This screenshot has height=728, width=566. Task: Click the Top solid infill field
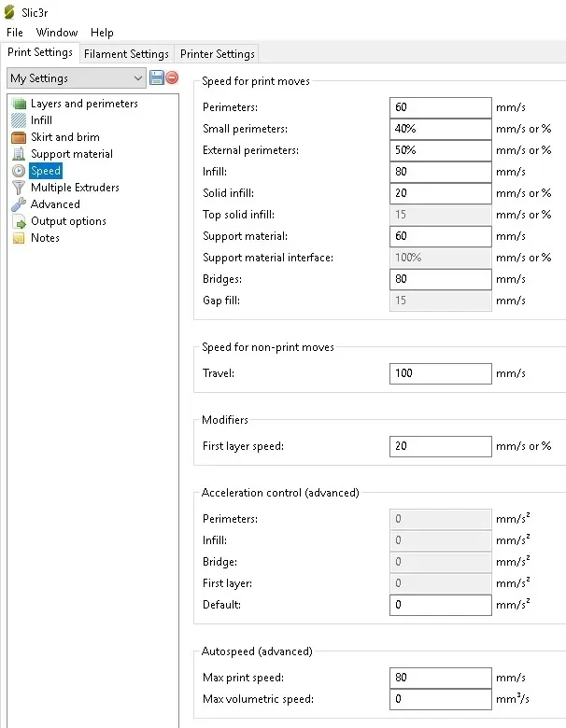441,215
